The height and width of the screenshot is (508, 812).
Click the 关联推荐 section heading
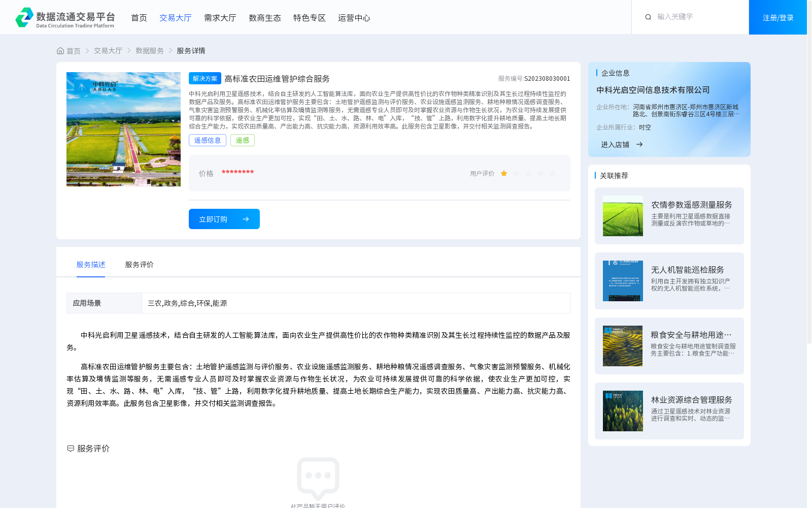click(x=614, y=175)
